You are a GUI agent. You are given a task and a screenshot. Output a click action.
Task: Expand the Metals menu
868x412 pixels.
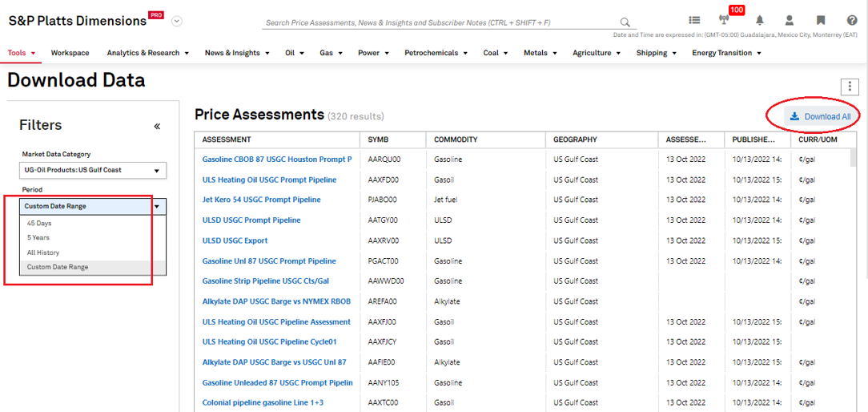540,53
